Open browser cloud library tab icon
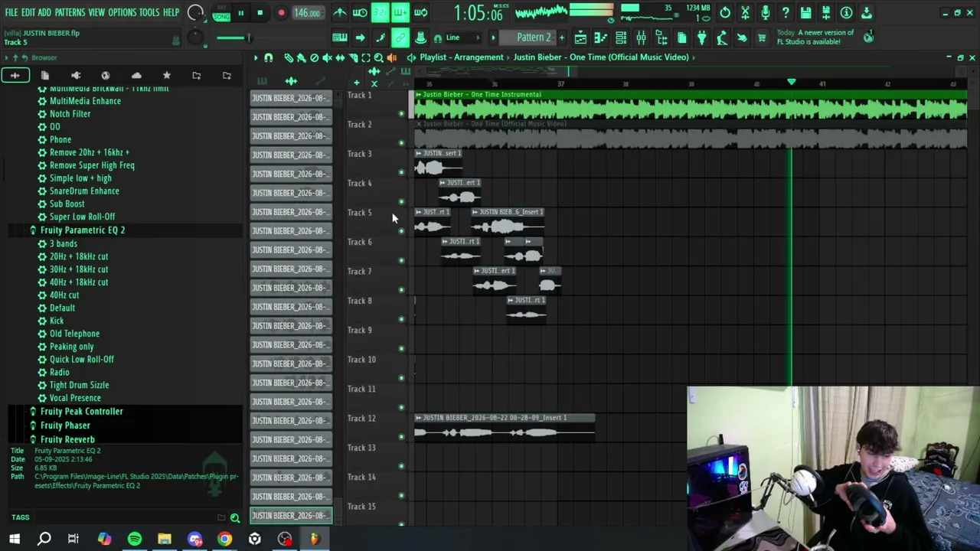The height and width of the screenshot is (551, 980). pyautogui.click(x=136, y=75)
